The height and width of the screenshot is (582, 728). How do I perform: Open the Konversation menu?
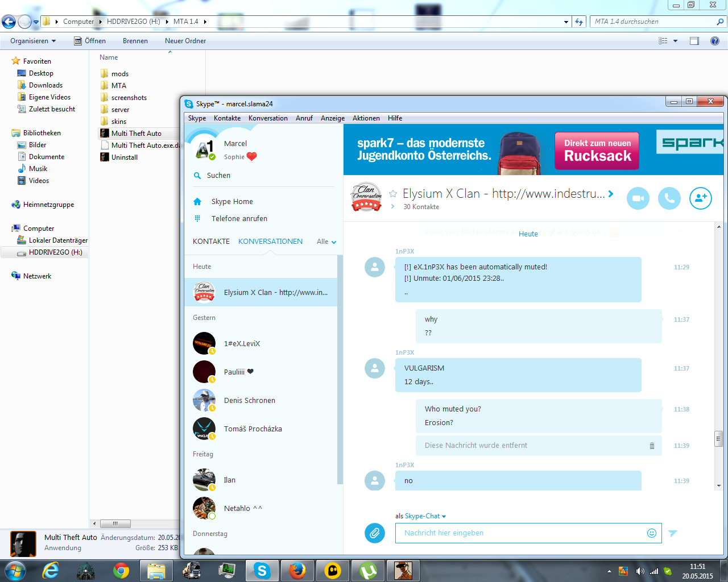coord(268,118)
